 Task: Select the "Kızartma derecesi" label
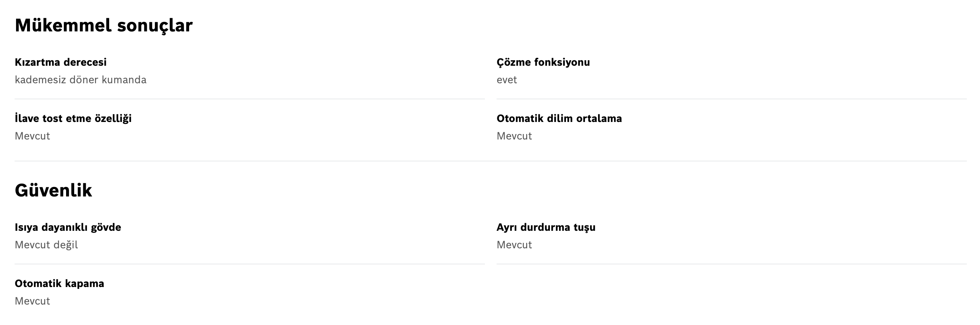61,62
